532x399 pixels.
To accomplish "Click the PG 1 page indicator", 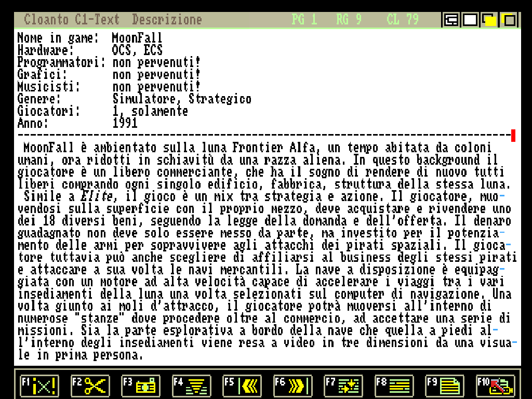I will pos(304,20).
